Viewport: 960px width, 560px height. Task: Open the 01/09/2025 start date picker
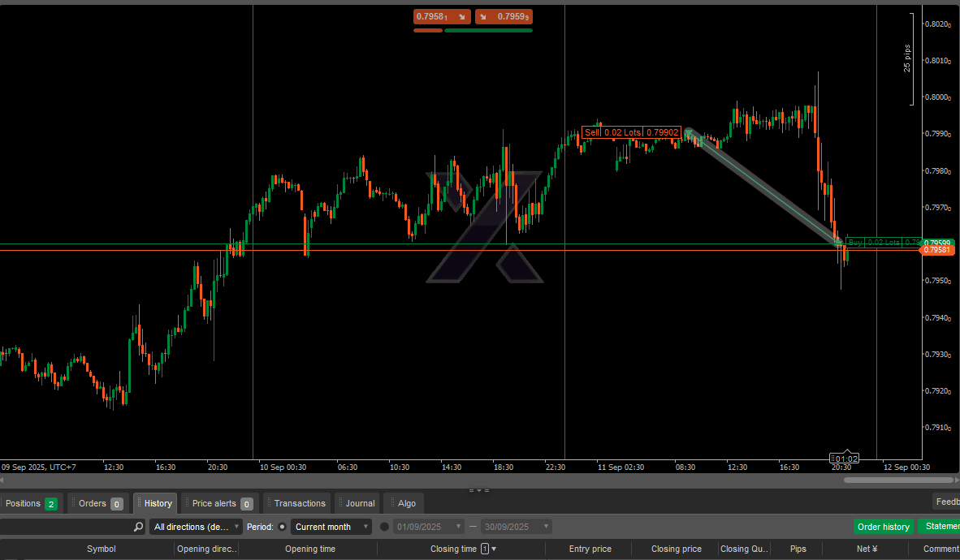pyautogui.click(x=429, y=527)
